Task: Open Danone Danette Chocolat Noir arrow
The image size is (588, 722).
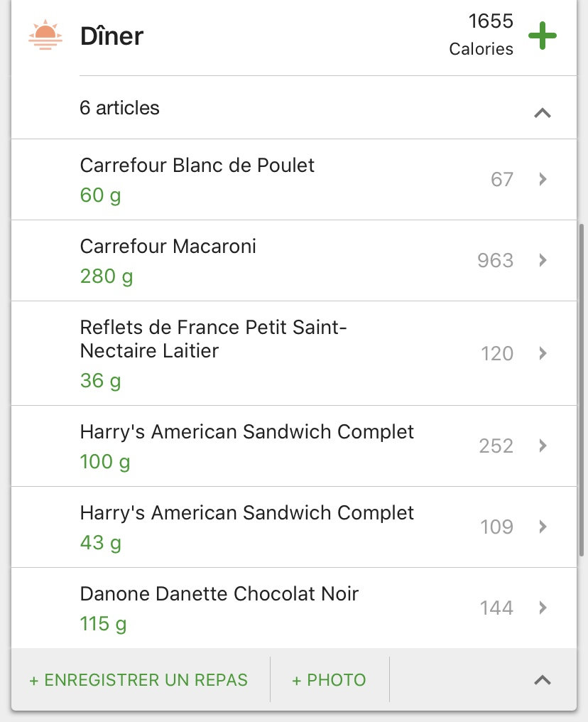Action: [543, 608]
